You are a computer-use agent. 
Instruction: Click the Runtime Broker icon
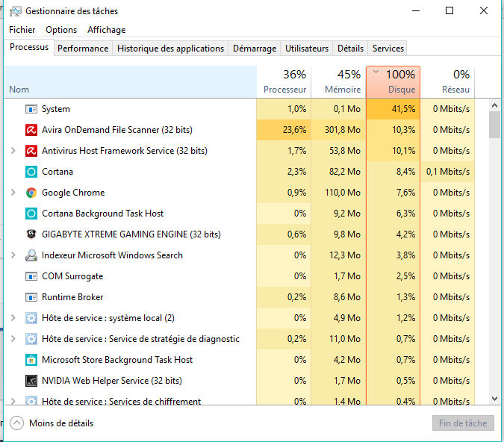click(x=31, y=297)
